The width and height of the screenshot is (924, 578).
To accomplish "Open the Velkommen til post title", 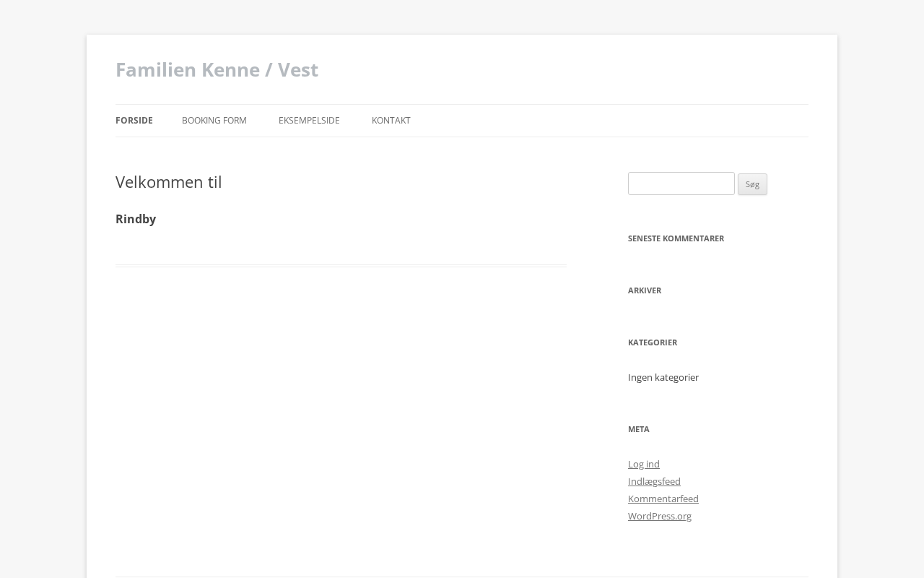I will click(x=169, y=182).
